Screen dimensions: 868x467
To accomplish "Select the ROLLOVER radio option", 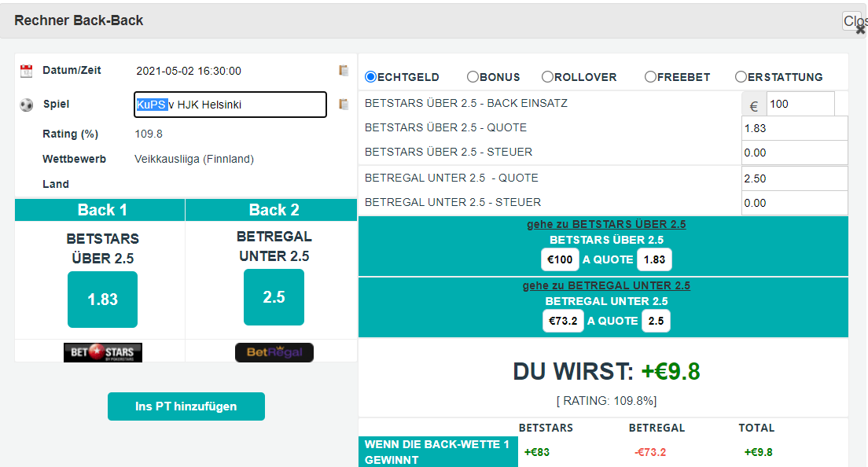I will click(547, 77).
